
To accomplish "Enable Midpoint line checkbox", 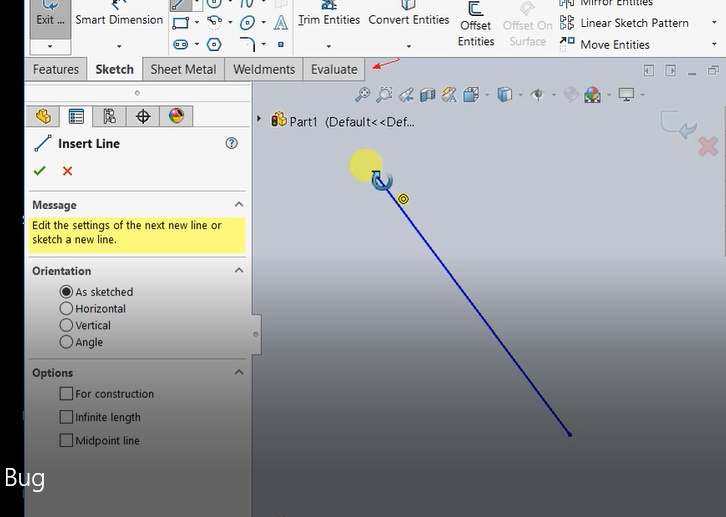I will tap(66, 440).
